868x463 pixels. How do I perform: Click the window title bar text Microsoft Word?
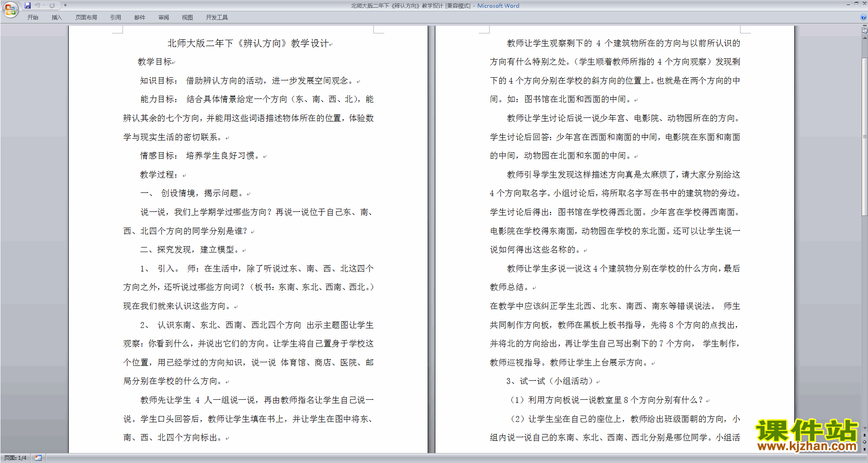(498, 6)
